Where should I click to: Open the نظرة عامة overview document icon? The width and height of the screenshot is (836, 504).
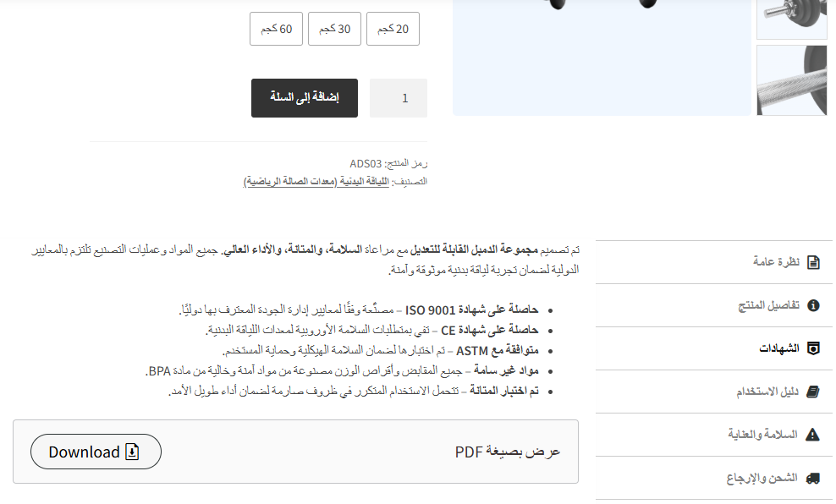[815, 262]
